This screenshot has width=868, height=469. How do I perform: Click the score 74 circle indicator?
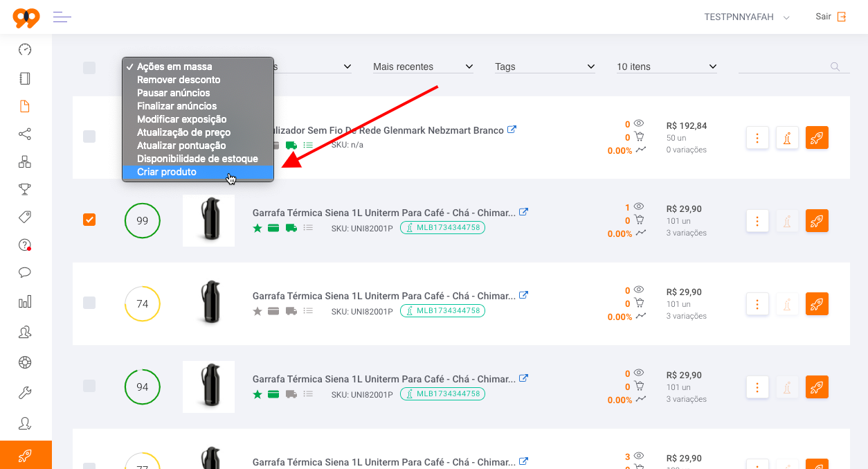point(143,304)
